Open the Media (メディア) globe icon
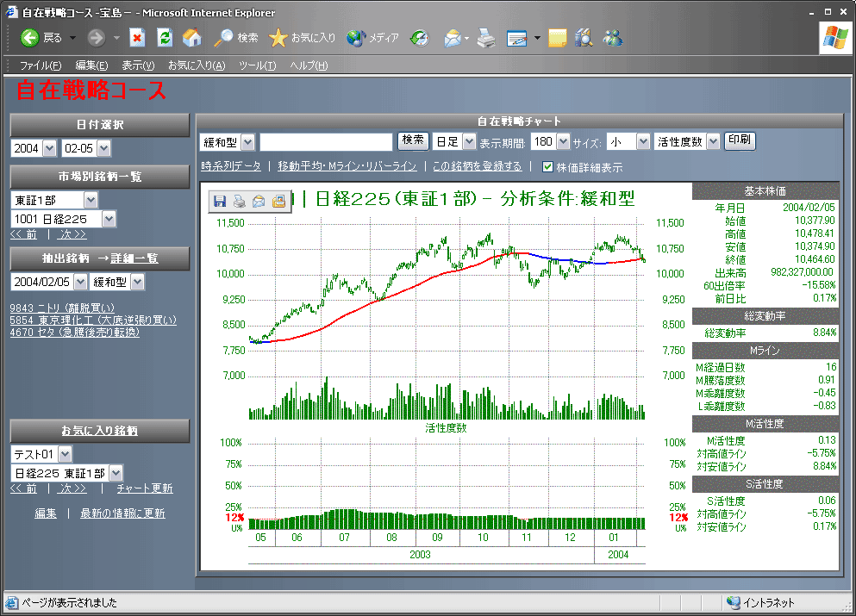The height and width of the screenshot is (616, 856). (355, 38)
